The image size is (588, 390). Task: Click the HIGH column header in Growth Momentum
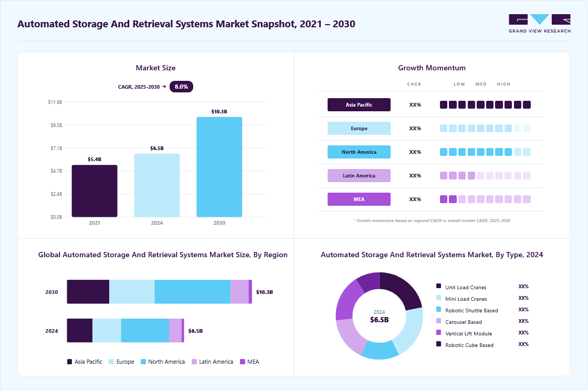coord(503,84)
